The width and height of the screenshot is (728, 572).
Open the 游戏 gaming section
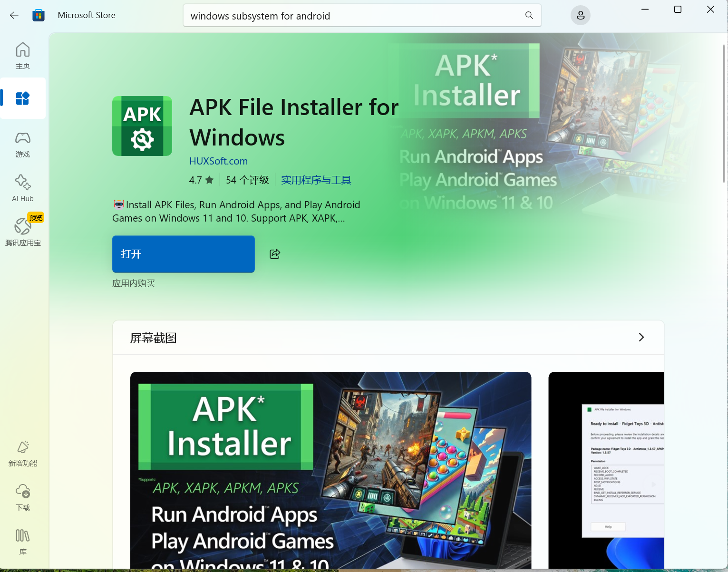23,145
